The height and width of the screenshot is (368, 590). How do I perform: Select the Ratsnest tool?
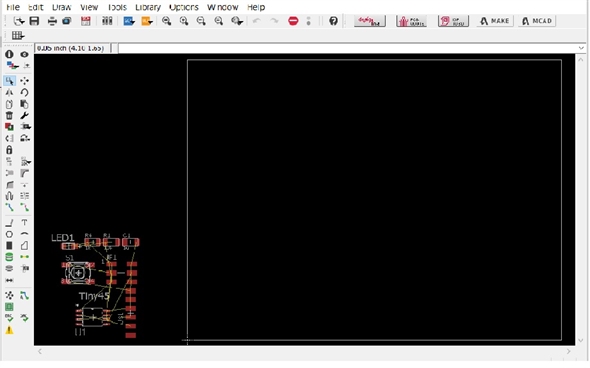click(x=9, y=295)
